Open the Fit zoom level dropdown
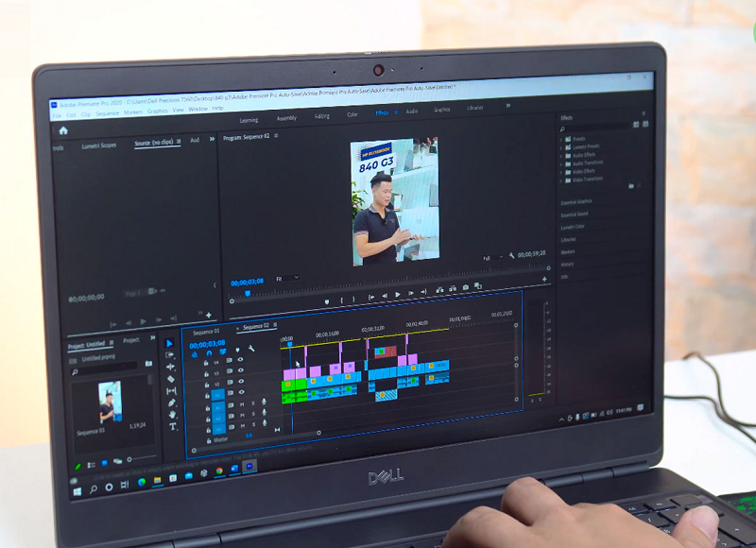 click(287, 278)
